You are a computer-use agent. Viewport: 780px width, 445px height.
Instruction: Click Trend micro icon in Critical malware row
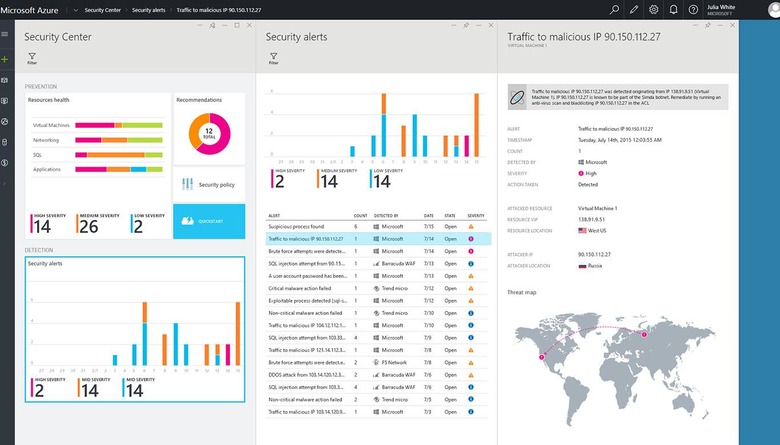click(x=377, y=288)
